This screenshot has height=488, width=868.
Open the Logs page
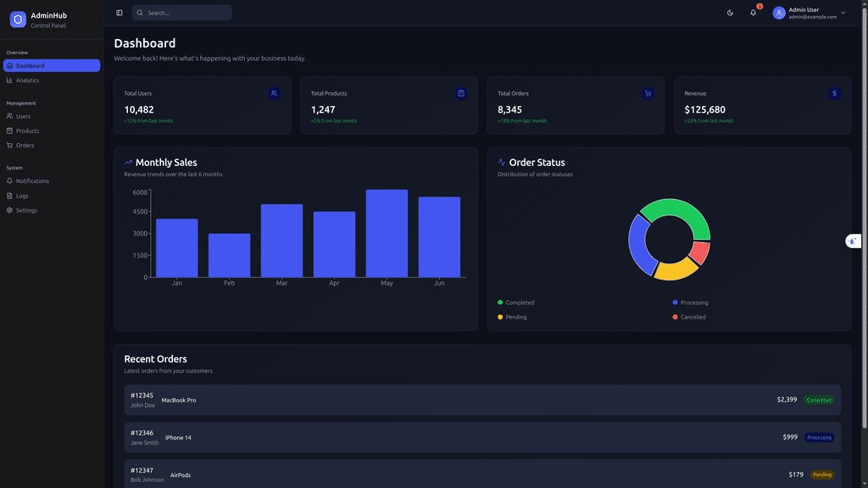22,196
